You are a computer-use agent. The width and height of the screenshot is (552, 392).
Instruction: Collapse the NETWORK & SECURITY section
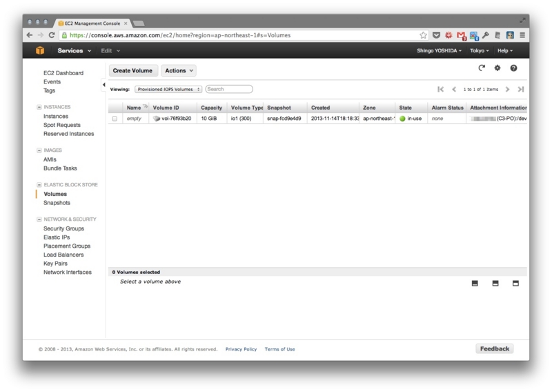39,219
